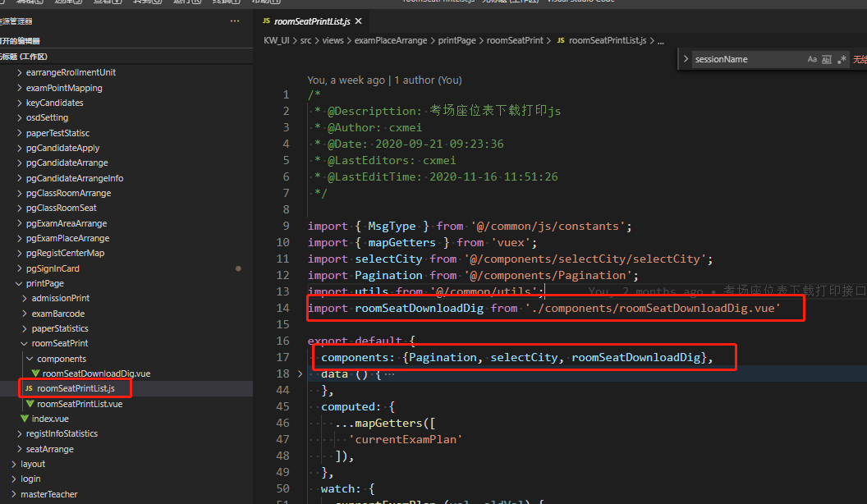Focus the find input containing sessionName
Image resolution: width=867 pixels, height=504 pixels.
pos(748,59)
